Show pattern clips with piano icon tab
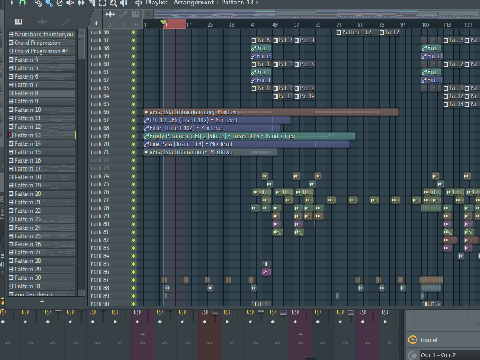 click(x=18, y=22)
